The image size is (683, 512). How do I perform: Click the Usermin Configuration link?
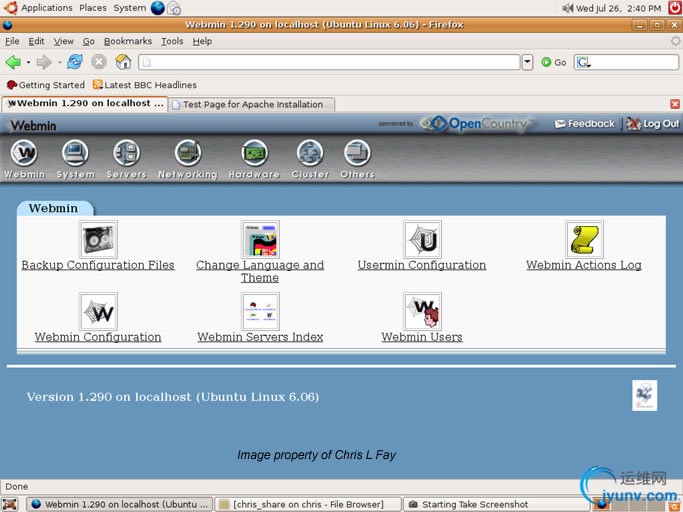tap(422, 265)
